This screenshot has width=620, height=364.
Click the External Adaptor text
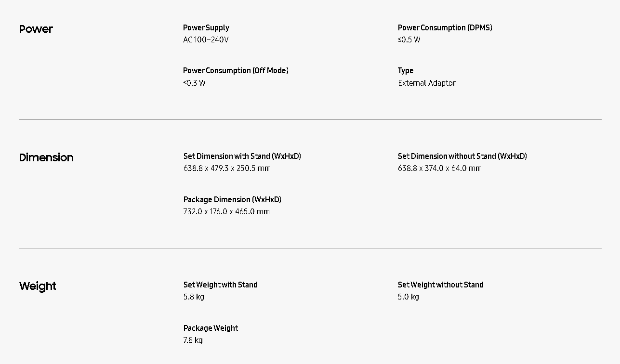point(426,83)
